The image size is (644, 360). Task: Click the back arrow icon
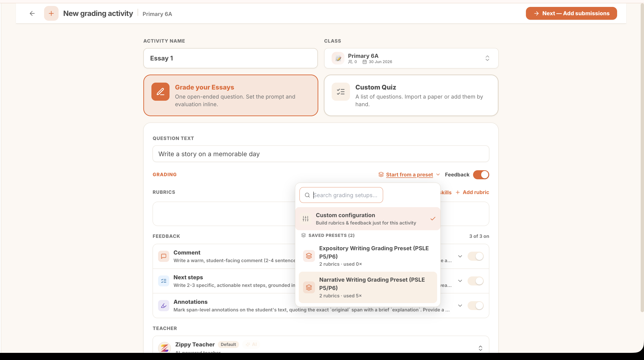coord(32,13)
